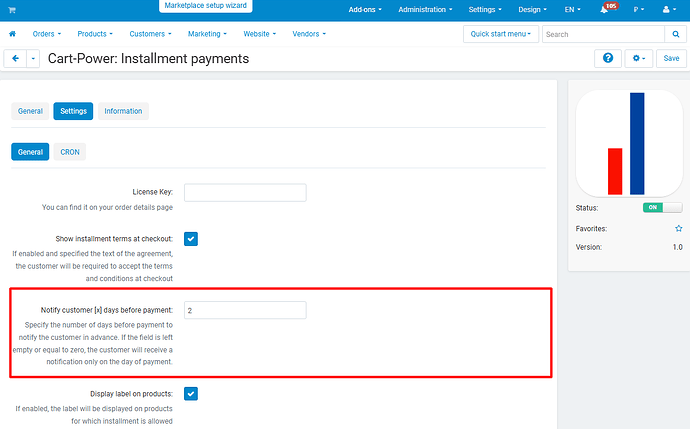Focus the License Key field
The image size is (690, 429).
pos(245,193)
